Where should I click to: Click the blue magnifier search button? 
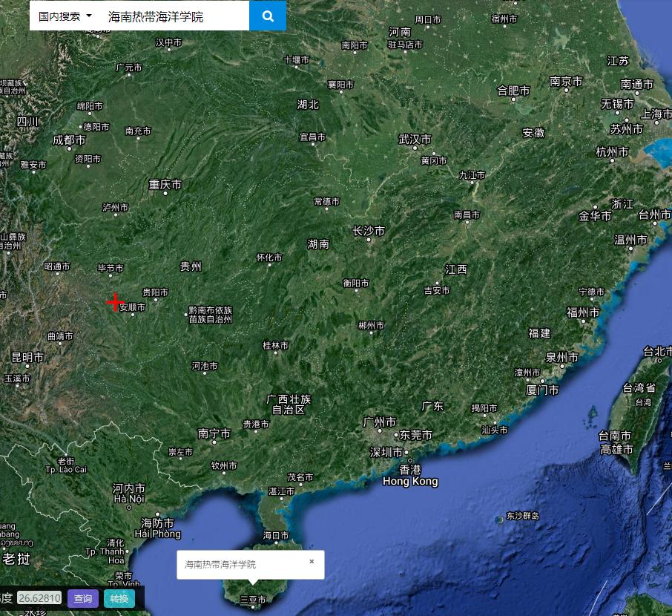pyautogui.click(x=268, y=16)
